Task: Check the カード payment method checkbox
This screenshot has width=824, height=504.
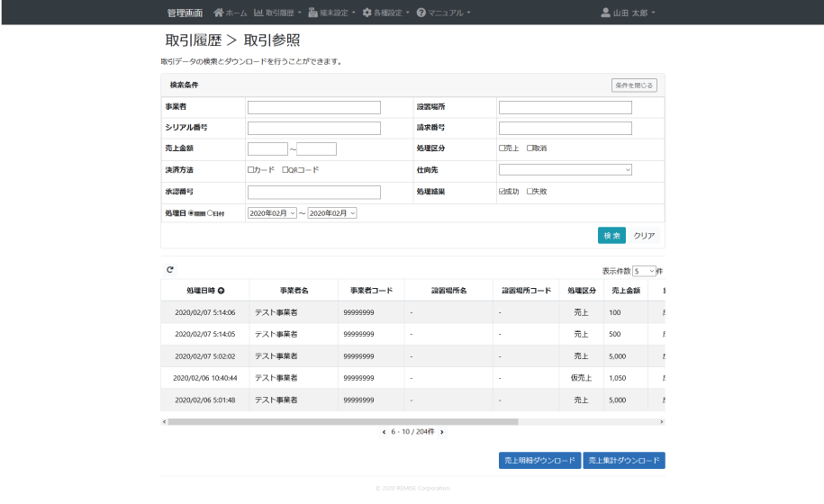Action: tap(250, 169)
